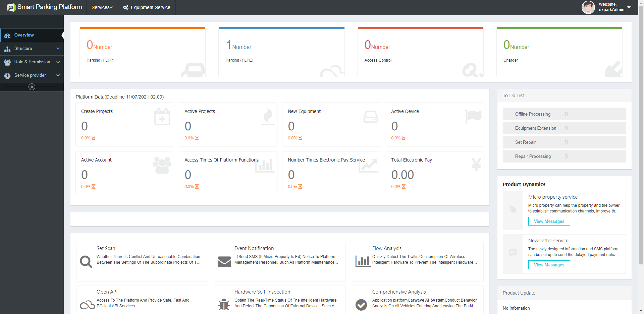Click the Smart Parking Platform logo icon
Screen dimensions: 644x314
(11, 7)
